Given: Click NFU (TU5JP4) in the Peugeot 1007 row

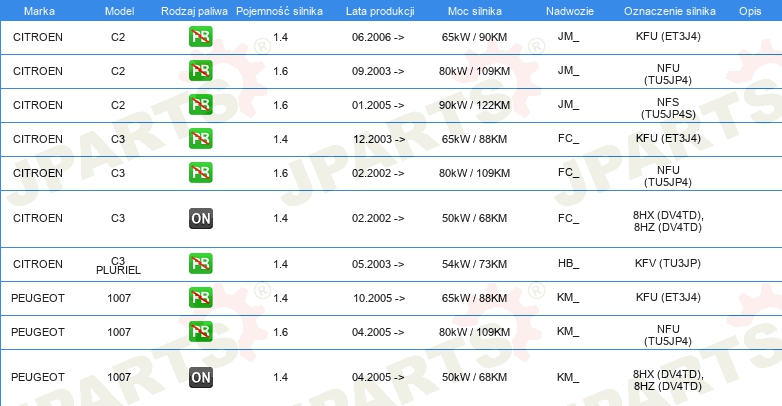Looking at the screenshot, I should tap(668, 335).
